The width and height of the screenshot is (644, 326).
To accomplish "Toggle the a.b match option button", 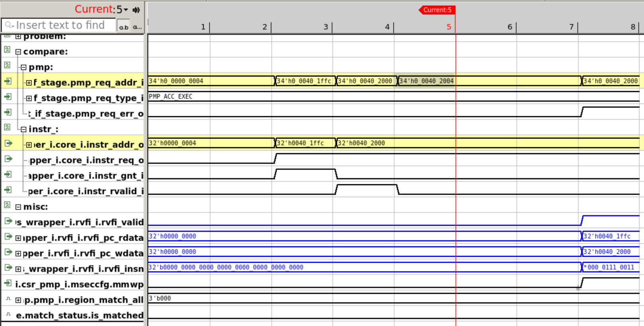I will click(x=124, y=26).
